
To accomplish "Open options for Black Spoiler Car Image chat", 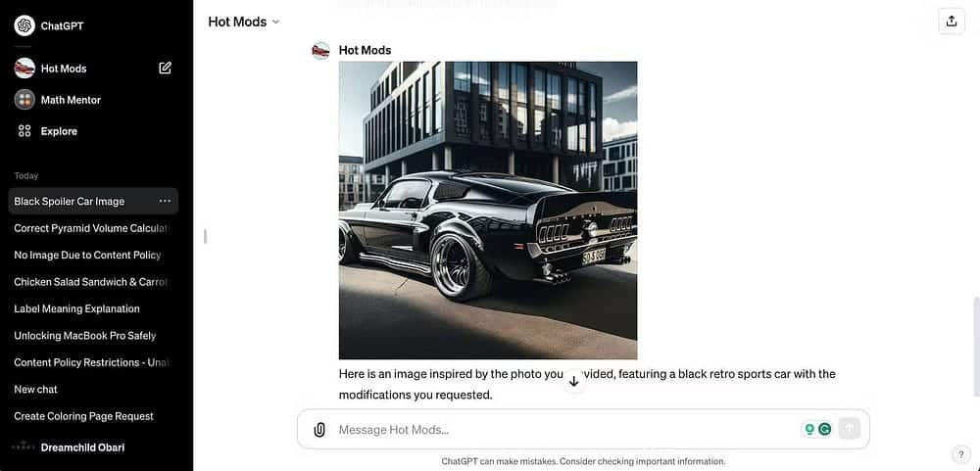I will (x=165, y=201).
